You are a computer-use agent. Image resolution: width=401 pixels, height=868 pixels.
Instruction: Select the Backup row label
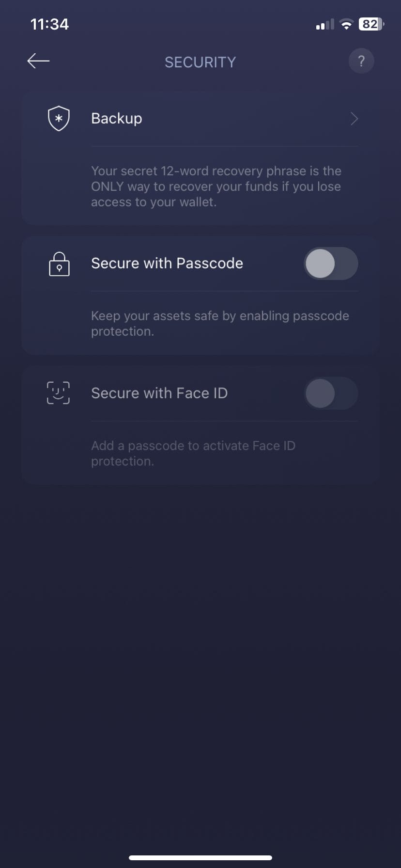click(117, 119)
